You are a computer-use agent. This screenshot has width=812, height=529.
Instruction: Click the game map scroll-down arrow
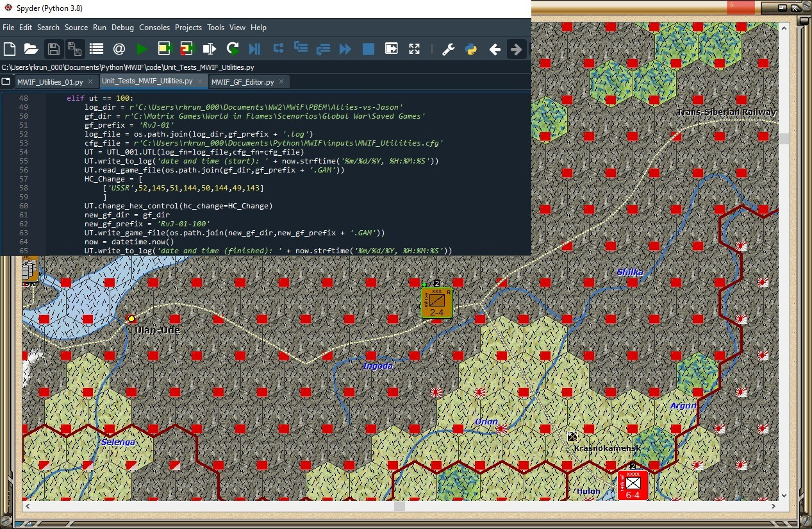tap(784, 495)
